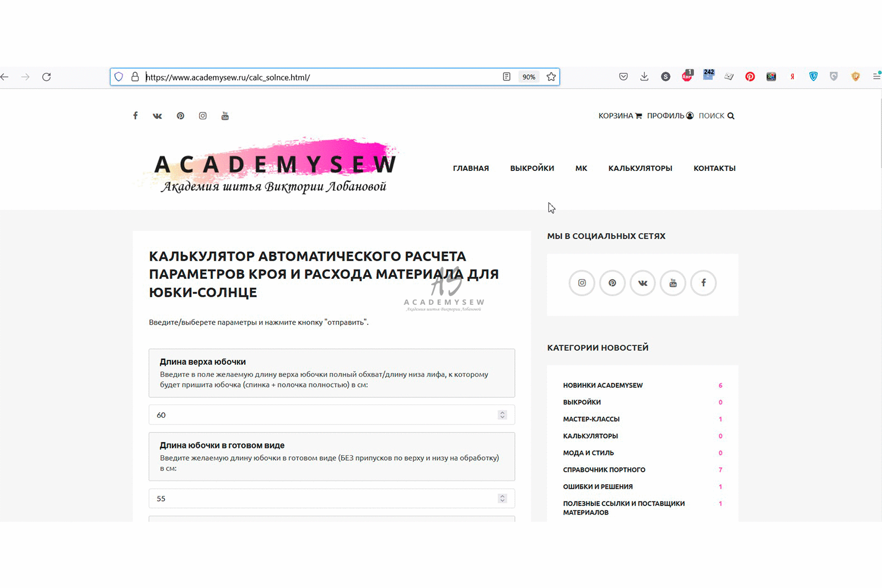This screenshot has width=882, height=588.
Task: Open the МК navigation item
Action: [581, 168]
